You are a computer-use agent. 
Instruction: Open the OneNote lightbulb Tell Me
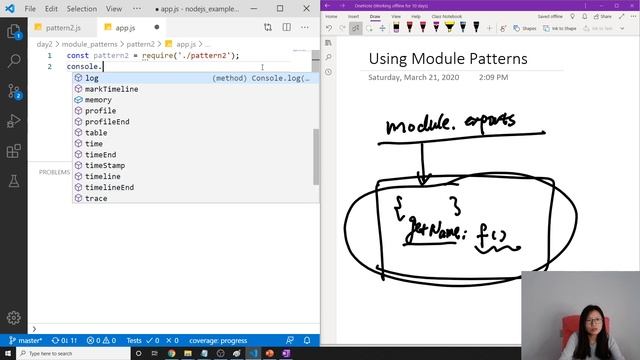click(572, 16)
